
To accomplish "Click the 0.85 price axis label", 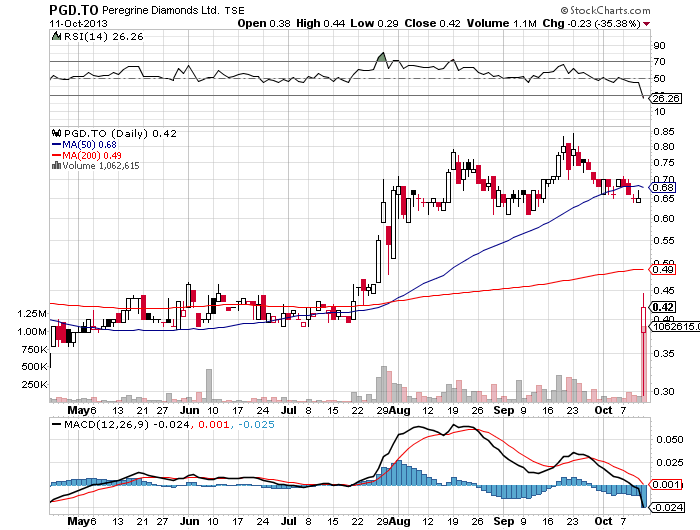I will pyautogui.click(x=663, y=132).
